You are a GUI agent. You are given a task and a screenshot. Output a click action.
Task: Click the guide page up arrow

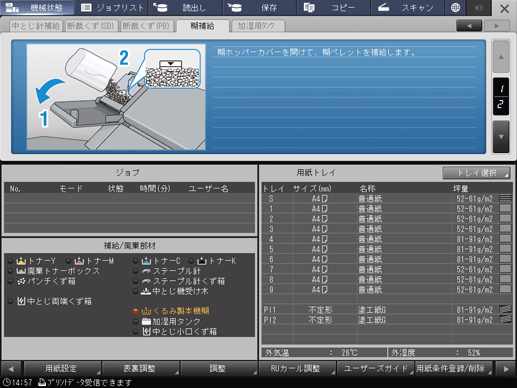tap(501, 57)
